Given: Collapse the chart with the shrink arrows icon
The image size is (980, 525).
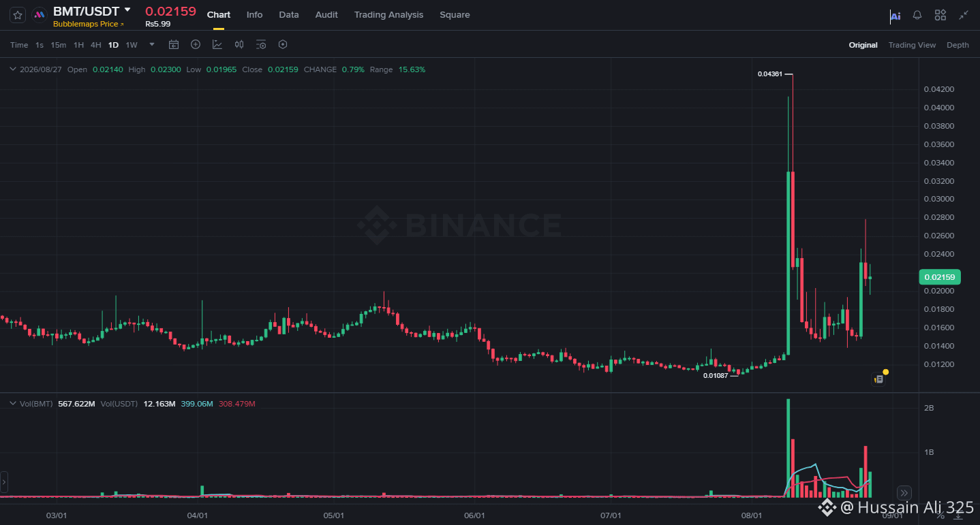Looking at the screenshot, I should pos(964,15).
